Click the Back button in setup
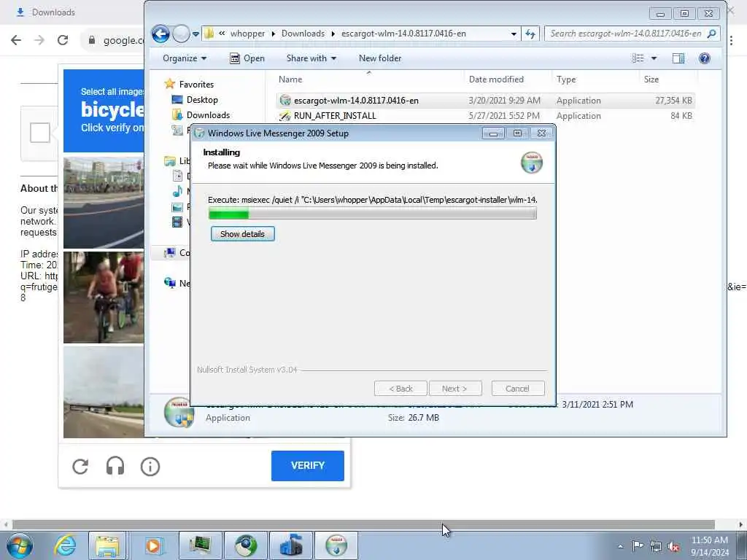 [x=400, y=389]
